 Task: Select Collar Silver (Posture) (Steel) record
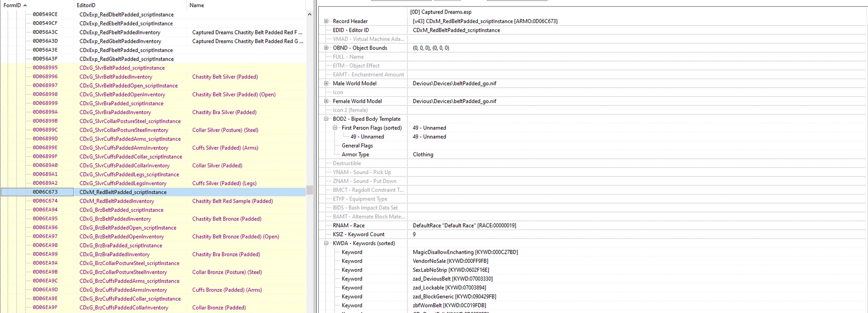(x=153, y=130)
